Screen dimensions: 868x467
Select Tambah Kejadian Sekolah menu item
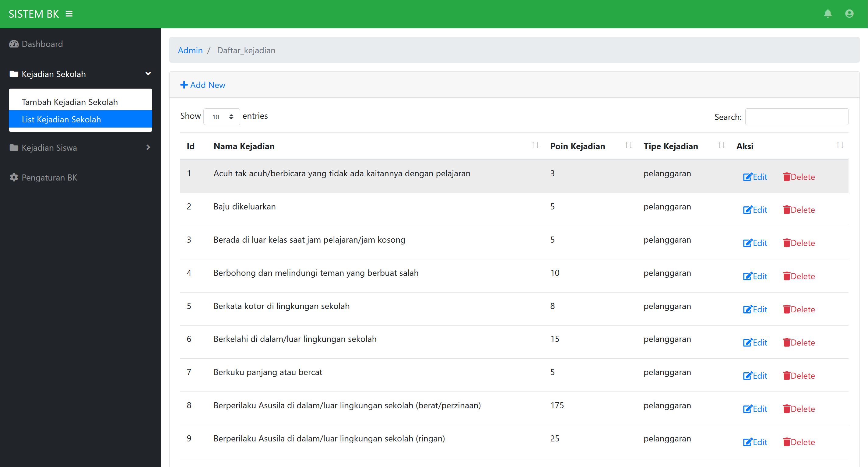pos(81,102)
